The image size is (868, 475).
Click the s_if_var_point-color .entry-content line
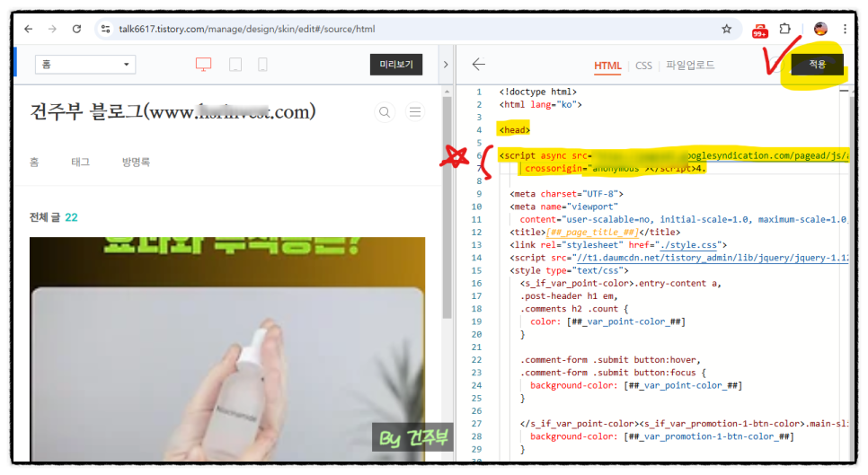coord(621,283)
